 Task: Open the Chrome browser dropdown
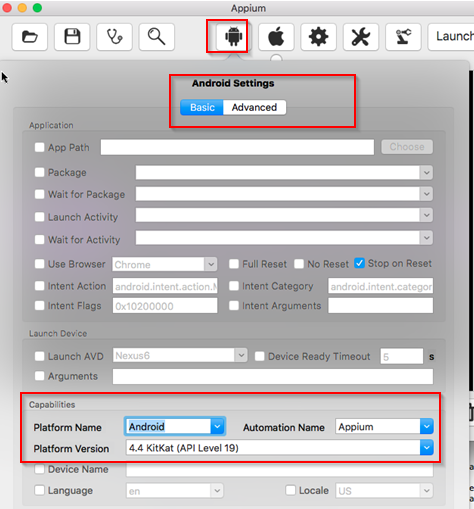point(211,264)
